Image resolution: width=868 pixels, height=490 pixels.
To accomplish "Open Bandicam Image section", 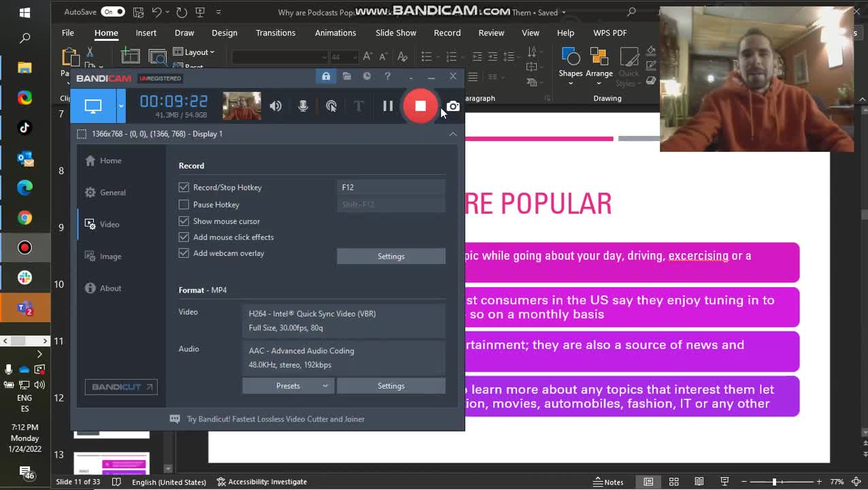I will 103,257.
